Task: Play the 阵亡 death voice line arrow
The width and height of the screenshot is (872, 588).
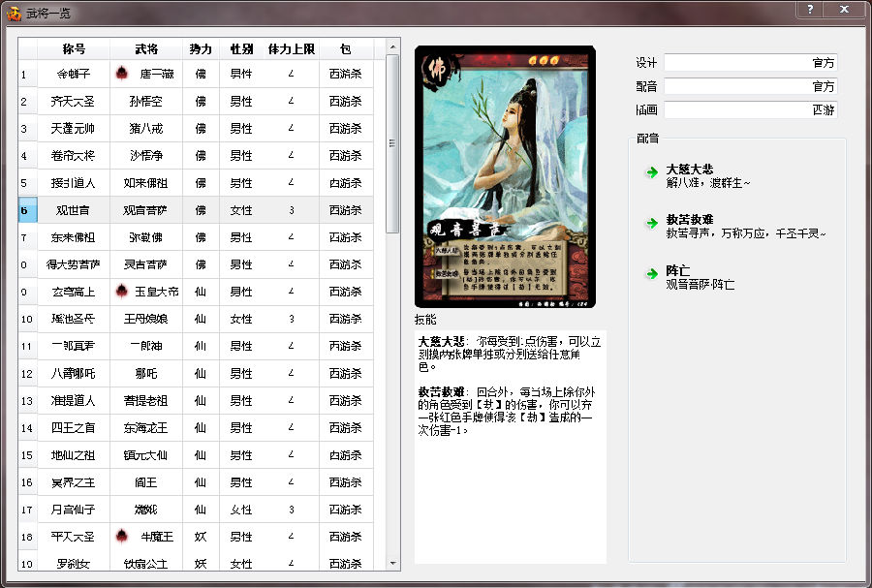Action: coord(651,274)
